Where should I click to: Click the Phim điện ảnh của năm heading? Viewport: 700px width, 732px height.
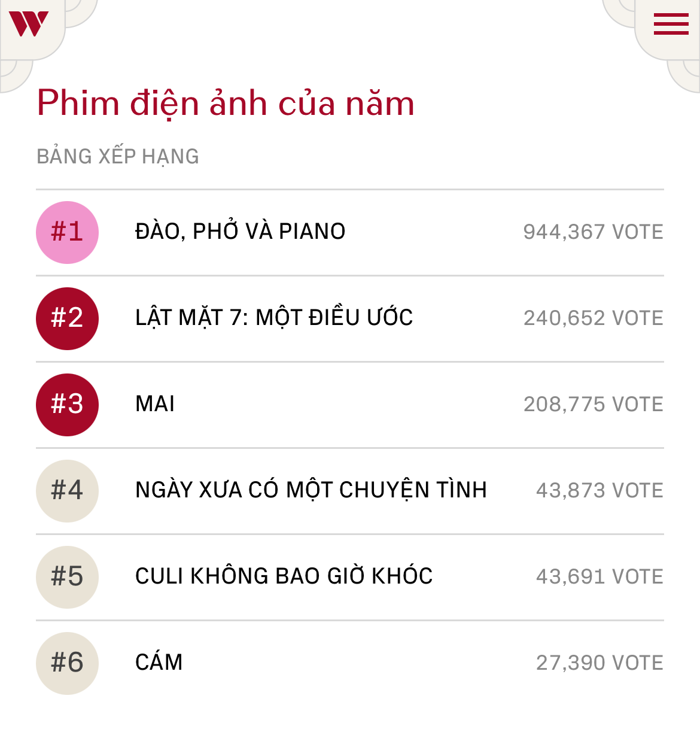point(226,104)
